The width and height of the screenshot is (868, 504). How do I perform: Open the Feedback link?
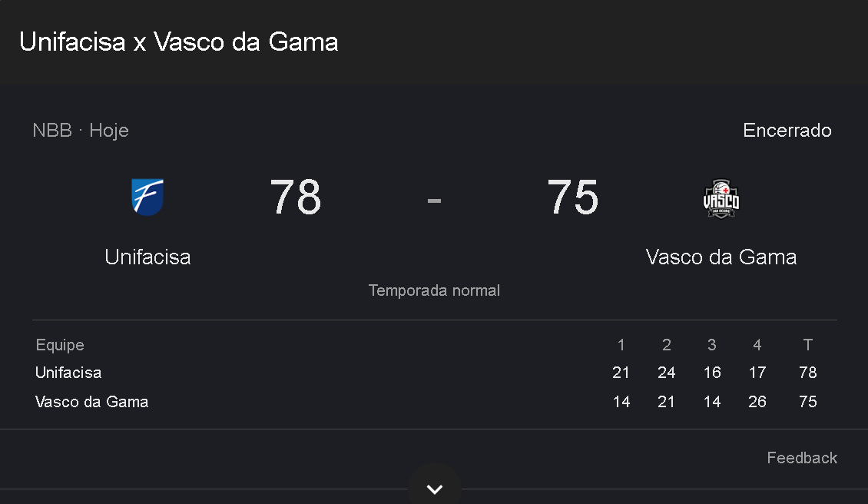(x=802, y=458)
